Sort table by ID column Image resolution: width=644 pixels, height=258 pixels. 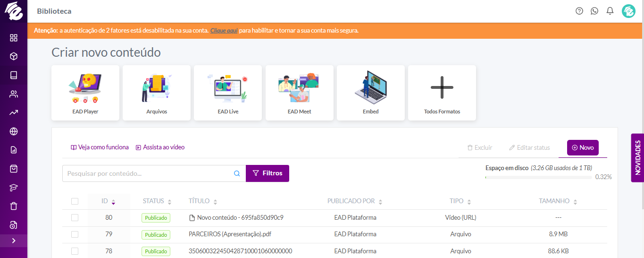click(x=109, y=201)
